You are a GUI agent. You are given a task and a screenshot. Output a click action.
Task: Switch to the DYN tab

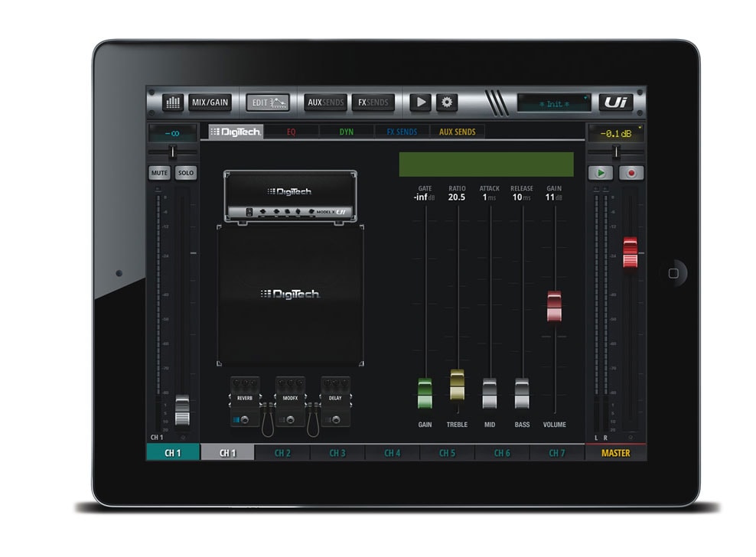tap(346, 132)
